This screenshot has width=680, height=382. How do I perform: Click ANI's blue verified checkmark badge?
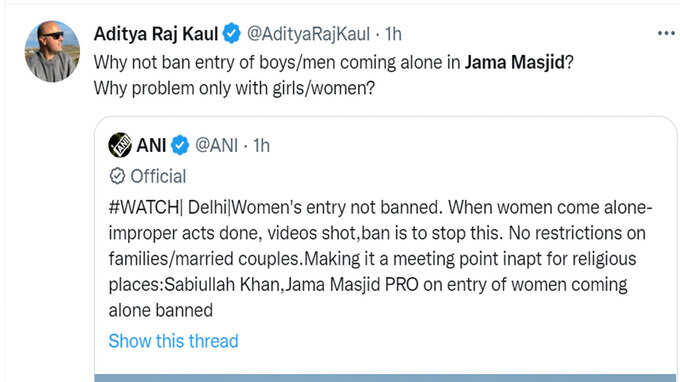coord(180,145)
